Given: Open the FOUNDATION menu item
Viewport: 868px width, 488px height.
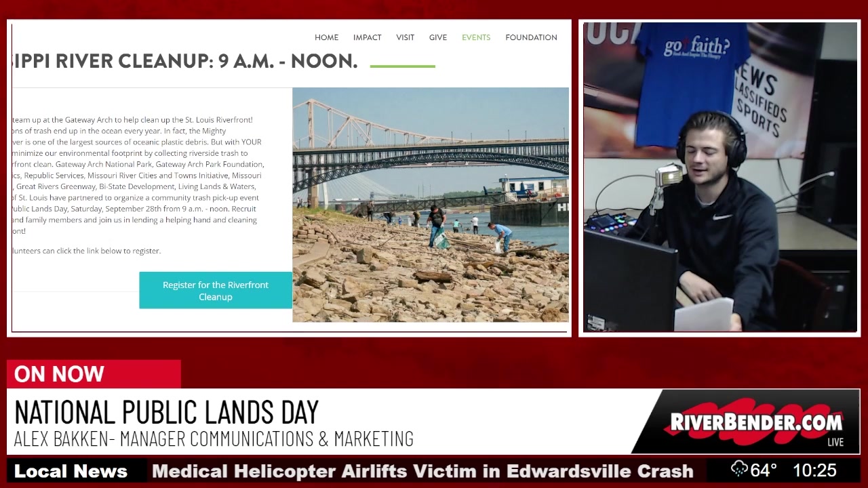Looking at the screenshot, I should [531, 37].
